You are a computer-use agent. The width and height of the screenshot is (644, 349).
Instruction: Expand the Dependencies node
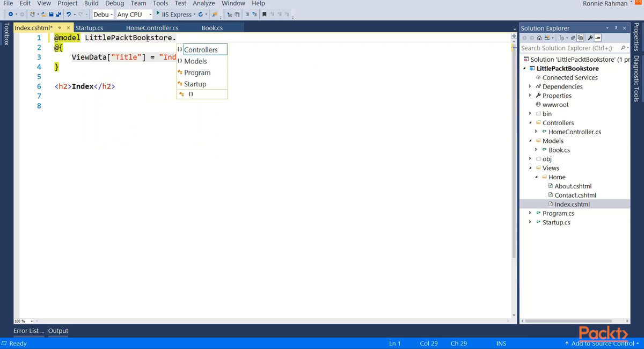(x=530, y=86)
